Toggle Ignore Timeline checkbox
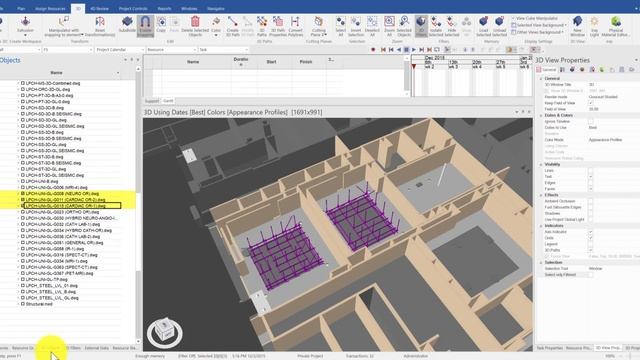The image size is (640, 360). 591,121
